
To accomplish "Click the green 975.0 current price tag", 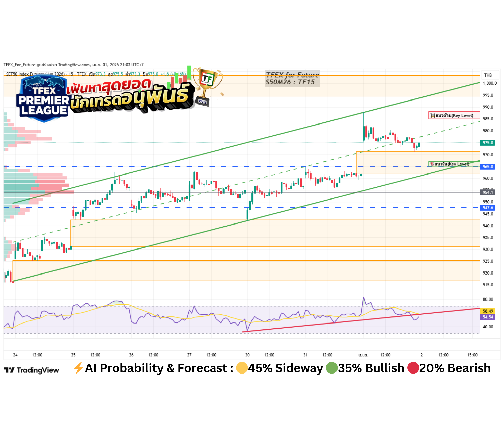I will pyautogui.click(x=487, y=143).
